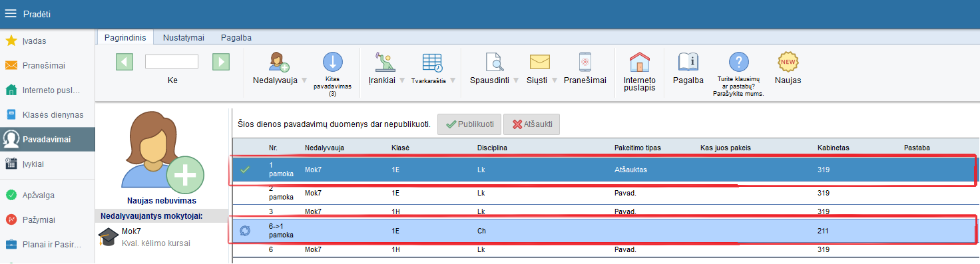This screenshot has width=980, height=264.
Task: Open Įvykiai in the sidebar
Action: click(x=47, y=164)
